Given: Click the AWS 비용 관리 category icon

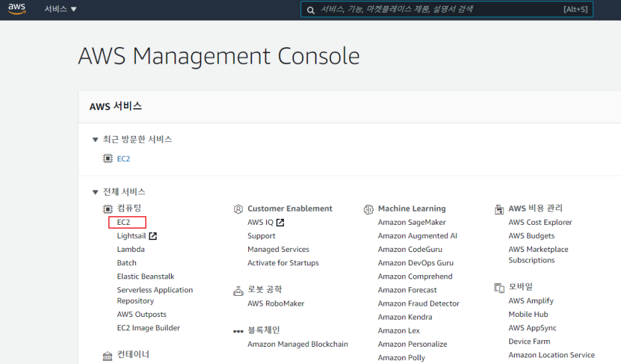Looking at the screenshot, I should [x=499, y=210].
